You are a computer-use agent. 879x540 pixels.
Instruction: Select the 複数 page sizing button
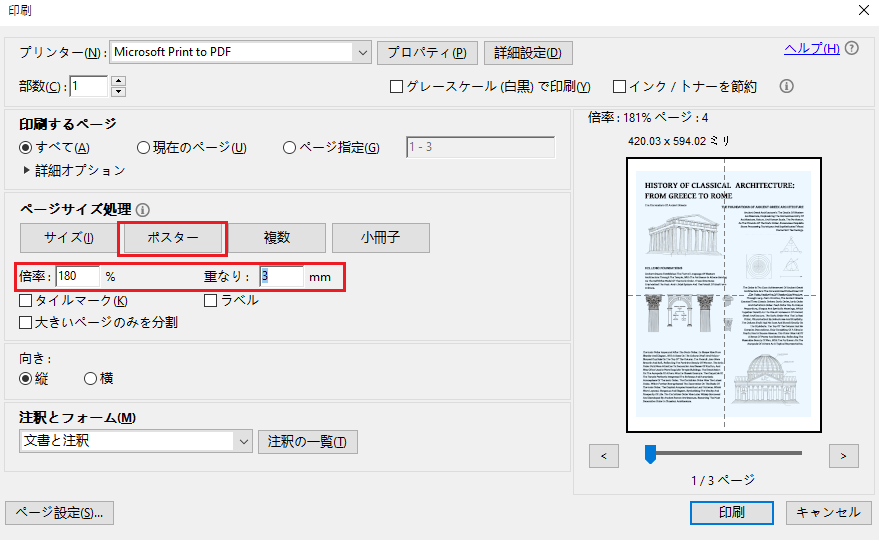coord(277,238)
